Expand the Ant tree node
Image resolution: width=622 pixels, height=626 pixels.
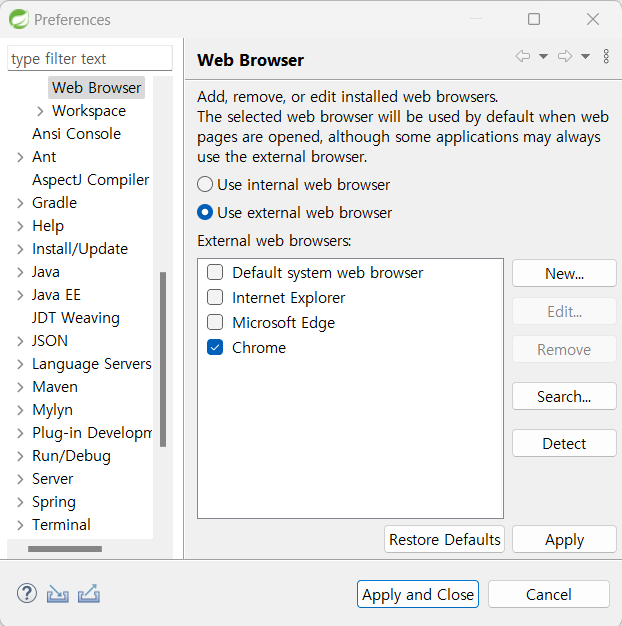pos(20,157)
